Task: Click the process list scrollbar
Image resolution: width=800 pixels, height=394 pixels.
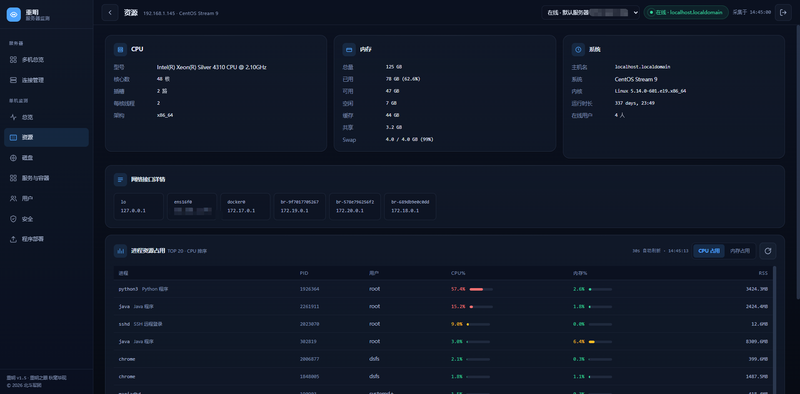Action: [x=774, y=330]
